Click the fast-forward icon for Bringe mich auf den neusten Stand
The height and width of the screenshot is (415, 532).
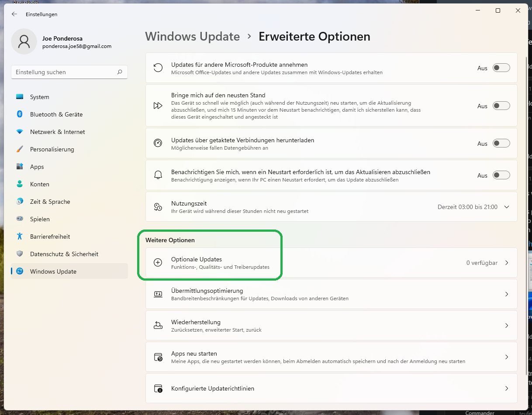point(158,106)
